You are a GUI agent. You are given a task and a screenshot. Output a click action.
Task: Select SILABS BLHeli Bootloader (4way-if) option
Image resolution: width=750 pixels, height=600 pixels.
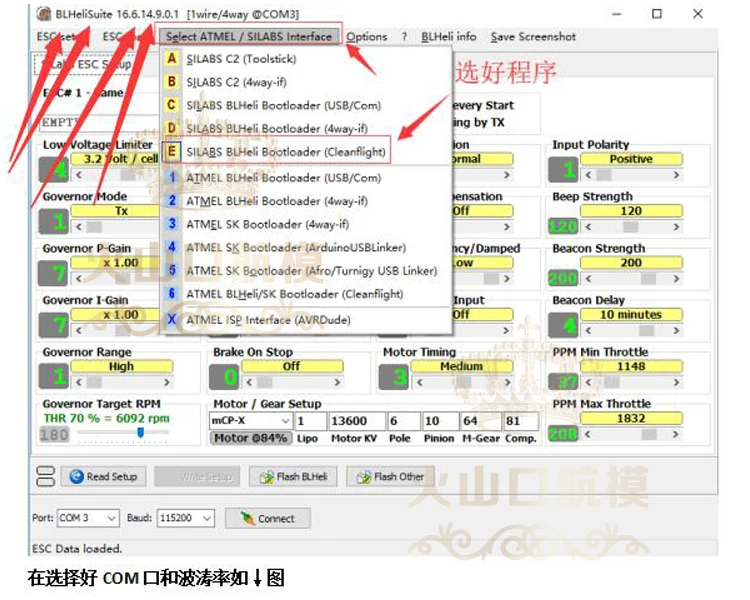pos(277,128)
